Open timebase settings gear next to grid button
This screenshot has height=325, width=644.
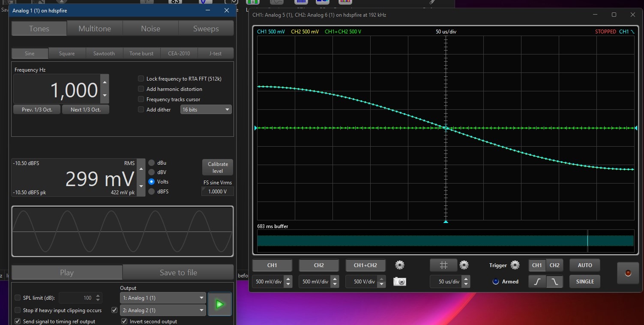point(464,265)
